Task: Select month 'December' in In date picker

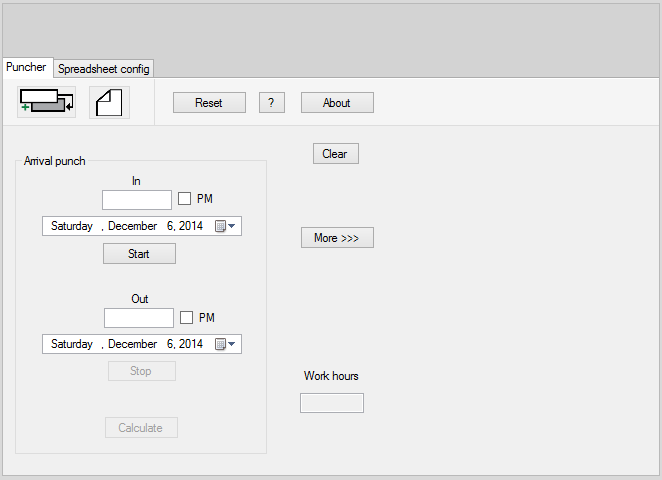Action: tap(133, 226)
